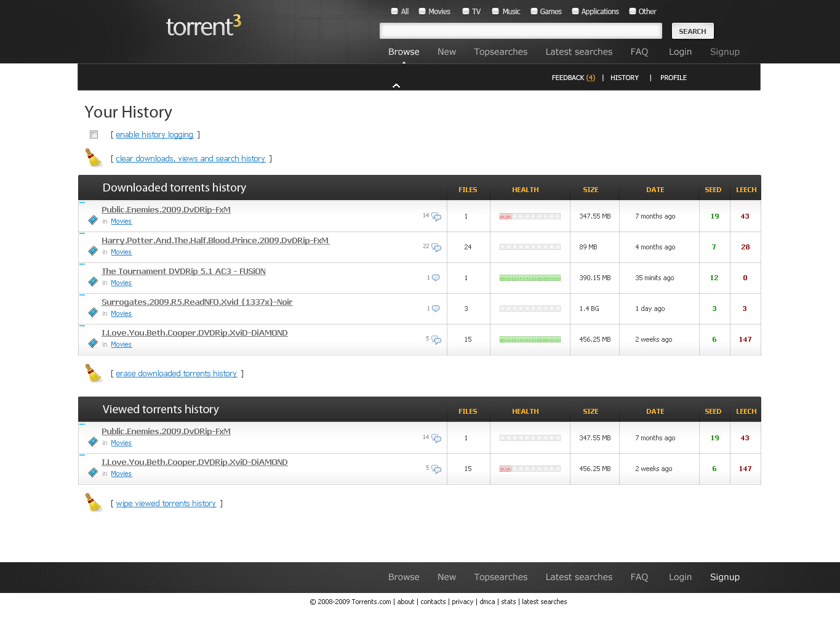Click clear downloads, views and search history

pyautogui.click(x=190, y=158)
